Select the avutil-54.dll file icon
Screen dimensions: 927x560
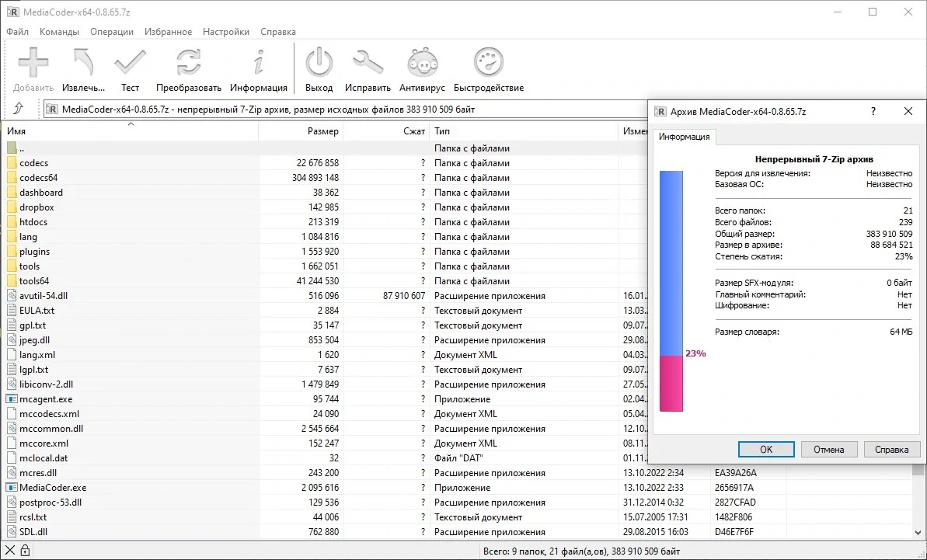click(x=12, y=296)
